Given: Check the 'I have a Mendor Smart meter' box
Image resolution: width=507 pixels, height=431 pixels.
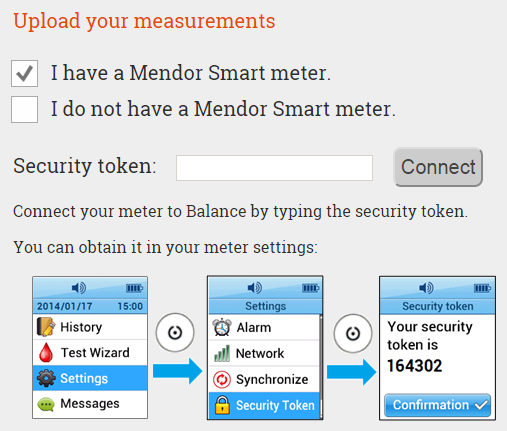Looking at the screenshot, I should tap(24, 73).
